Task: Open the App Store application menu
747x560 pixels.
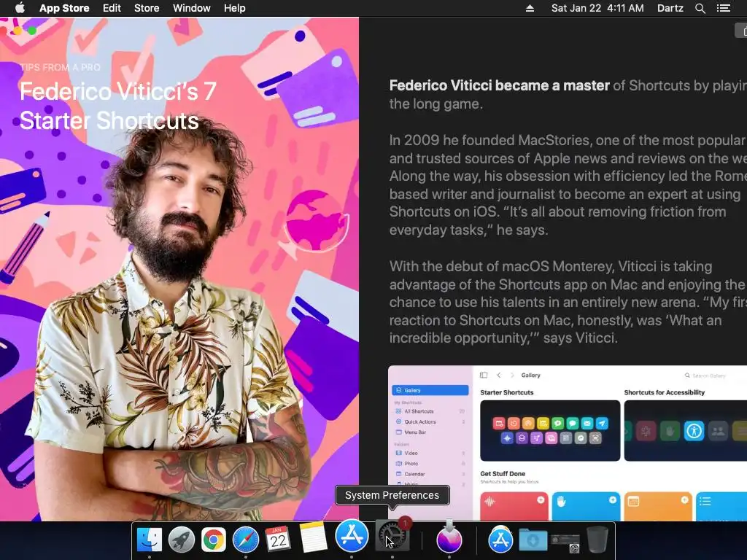Action: (64, 8)
